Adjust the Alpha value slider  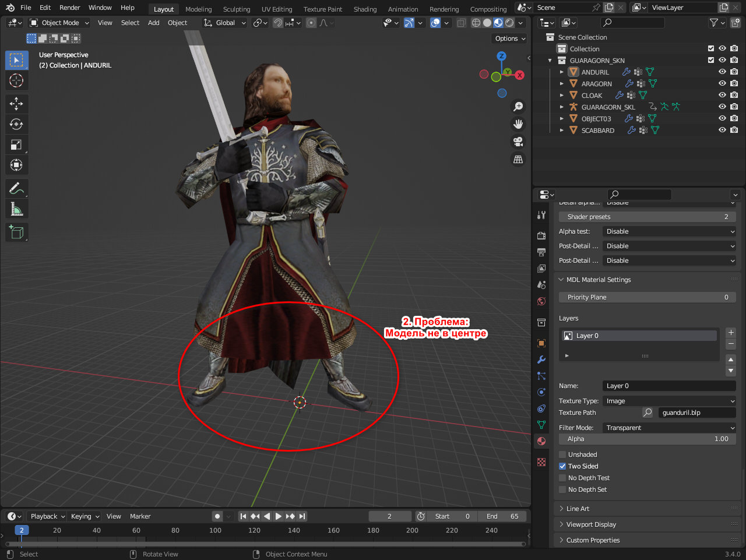pyautogui.click(x=648, y=439)
